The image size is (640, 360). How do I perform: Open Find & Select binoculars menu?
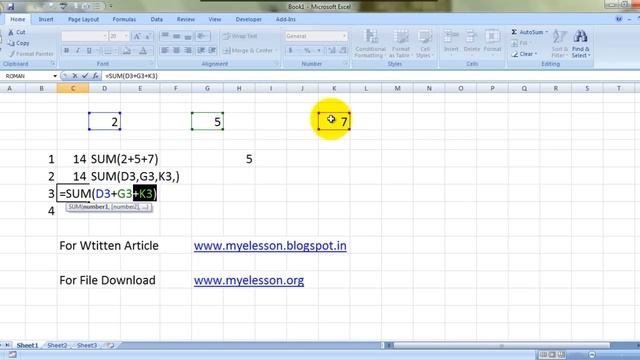[x=580, y=44]
